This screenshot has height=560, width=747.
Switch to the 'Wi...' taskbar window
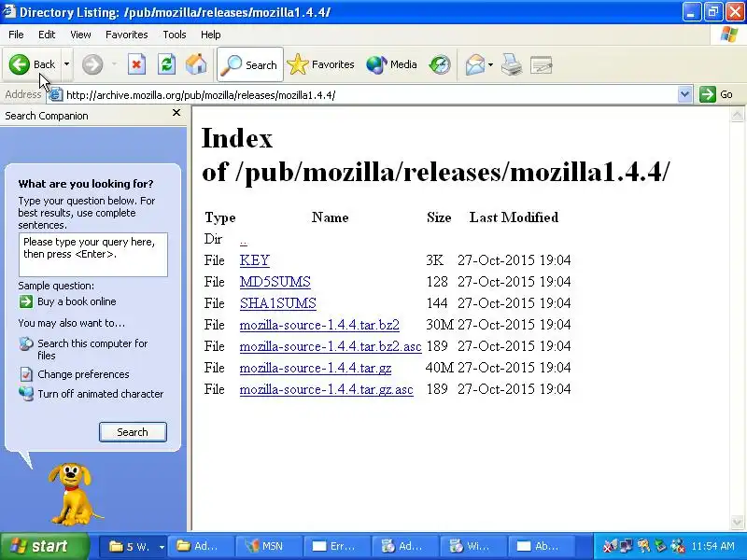[x=473, y=546]
